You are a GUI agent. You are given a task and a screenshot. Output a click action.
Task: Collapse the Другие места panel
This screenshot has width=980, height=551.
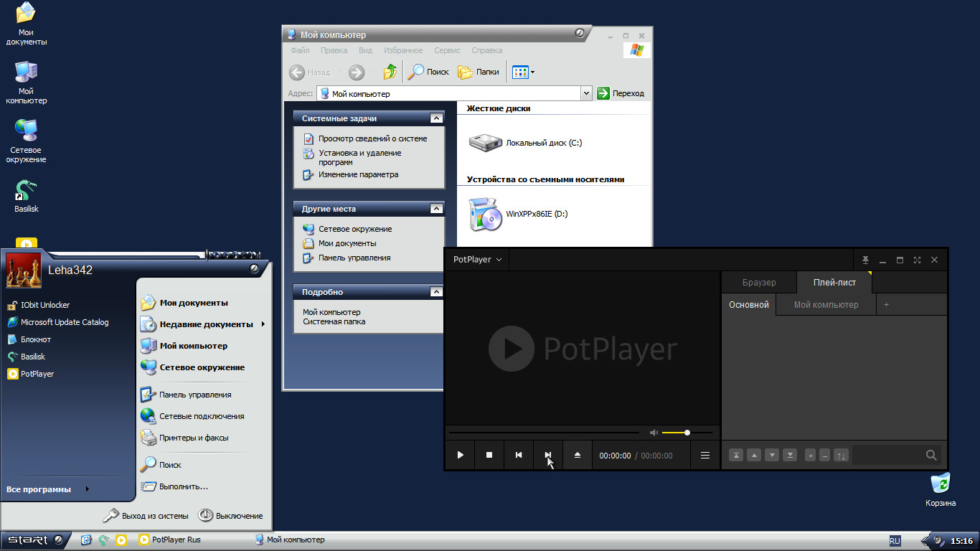(435, 209)
